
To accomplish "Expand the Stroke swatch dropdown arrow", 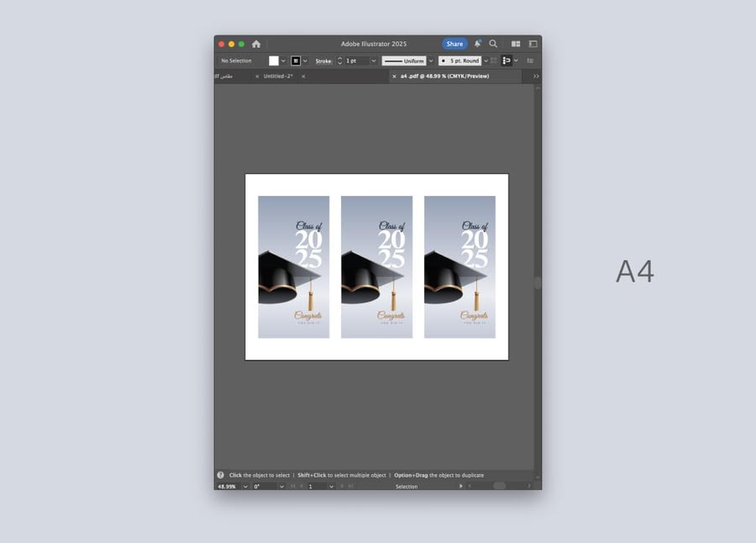I will [x=305, y=61].
